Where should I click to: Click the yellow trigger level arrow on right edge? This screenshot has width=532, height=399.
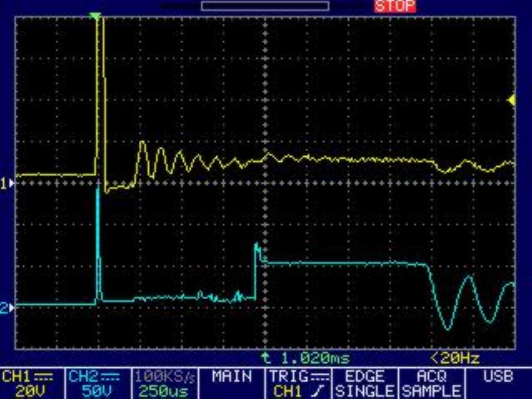tap(512, 100)
